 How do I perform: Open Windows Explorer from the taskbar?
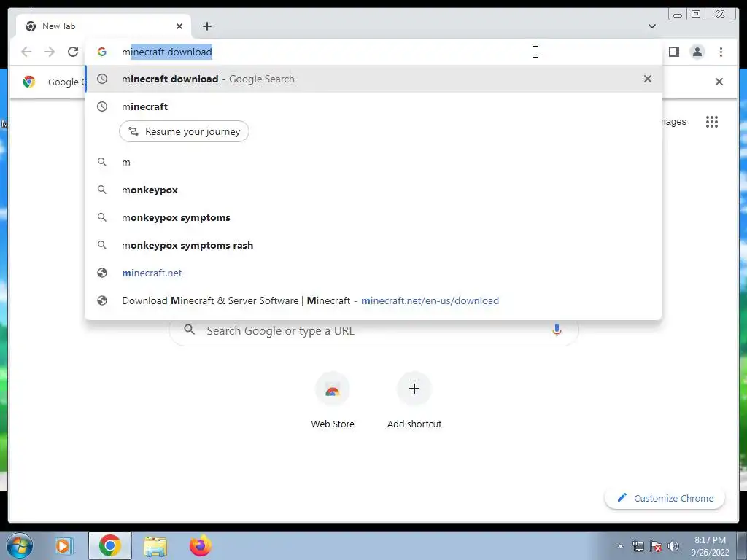(x=155, y=545)
